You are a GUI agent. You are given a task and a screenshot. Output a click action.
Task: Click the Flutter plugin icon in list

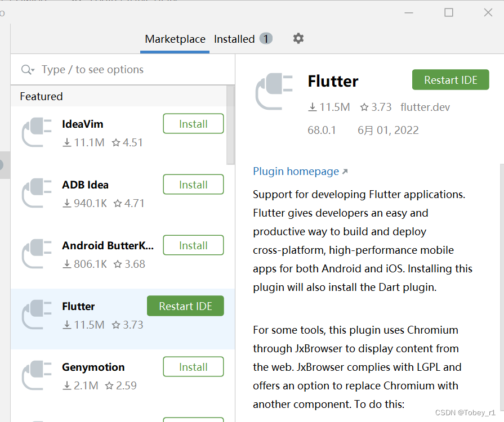[37, 315]
